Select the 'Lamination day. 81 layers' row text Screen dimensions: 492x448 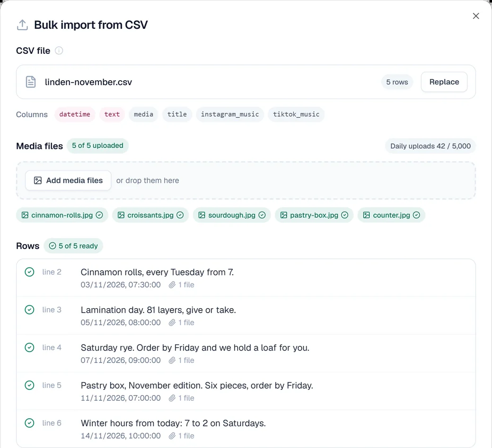click(158, 310)
